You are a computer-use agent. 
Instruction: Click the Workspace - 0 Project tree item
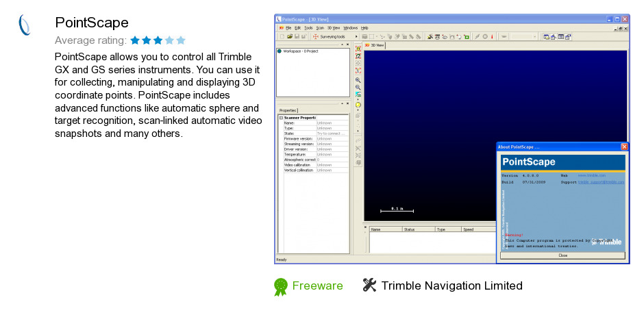coord(301,51)
